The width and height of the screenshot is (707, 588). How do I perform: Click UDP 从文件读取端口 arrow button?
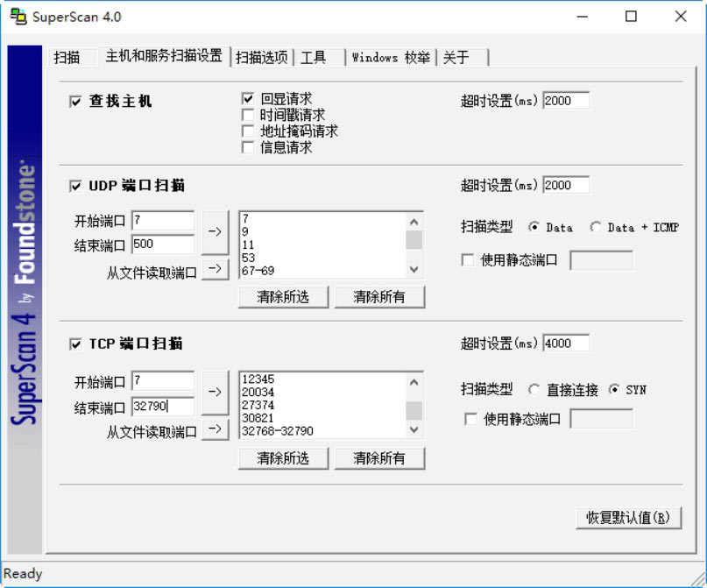click(x=215, y=269)
